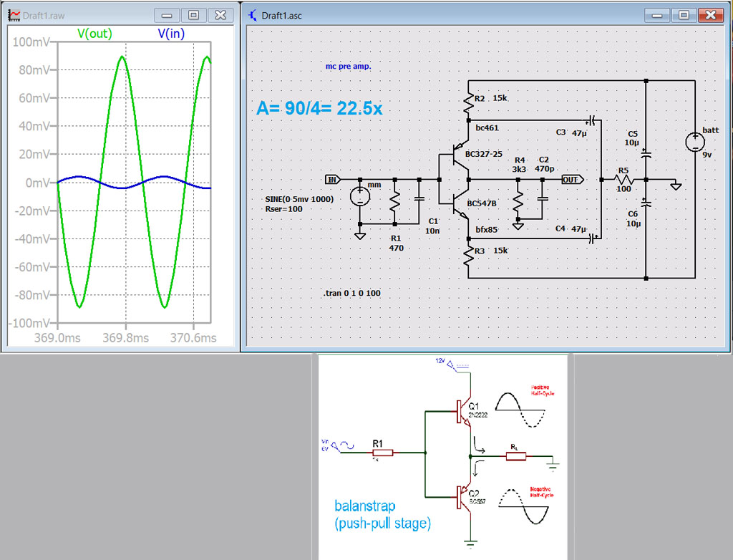Click the 369.8ms time axis label
This screenshot has width=733, height=560.
coord(125,338)
